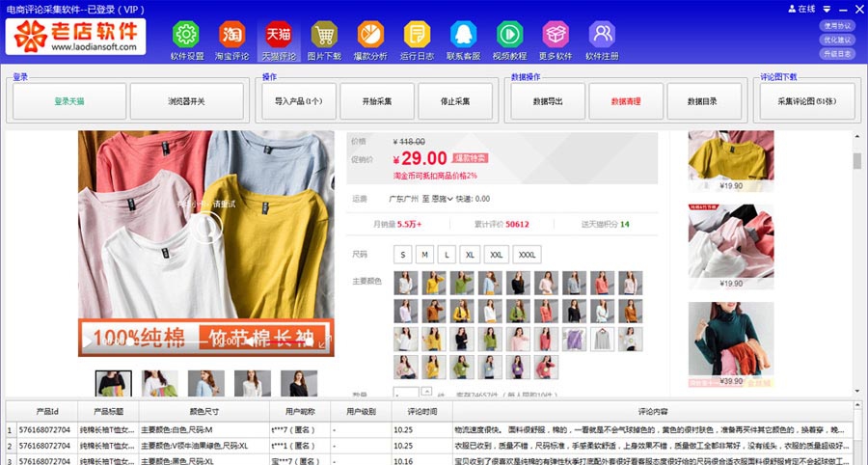This screenshot has width=868, height=465.
Task: Click 停止采集 button
Action: click(455, 101)
